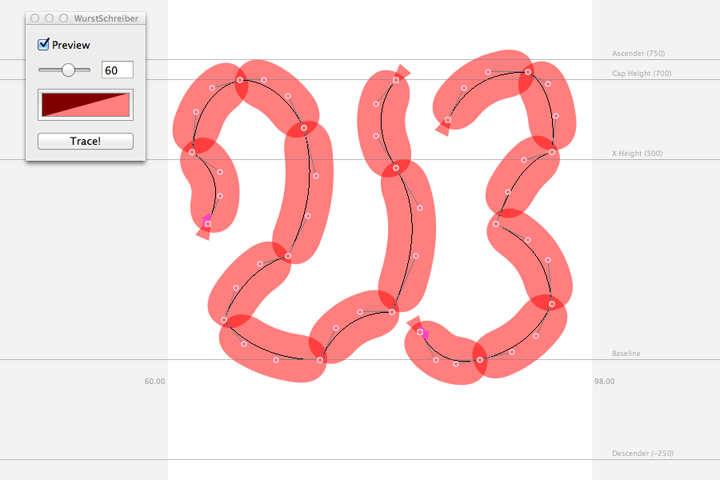Select node where middle stroke crosses x-height line

(x=396, y=168)
